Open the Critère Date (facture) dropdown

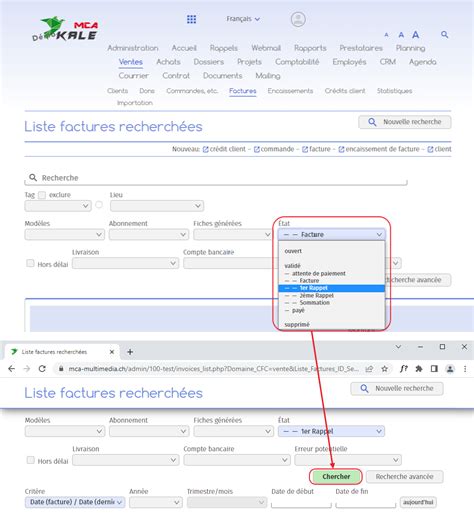[x=75, y=502]
